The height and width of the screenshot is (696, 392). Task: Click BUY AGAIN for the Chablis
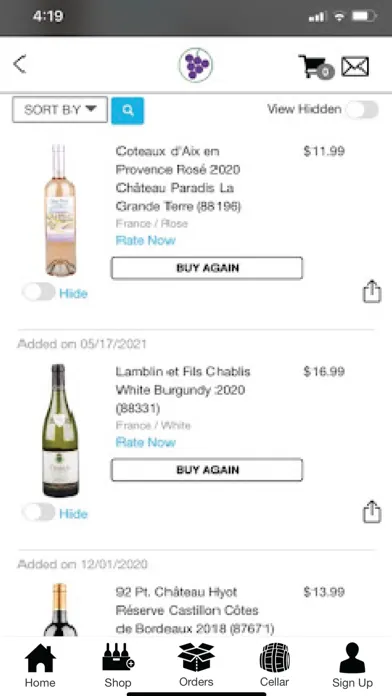click(207, 470)
